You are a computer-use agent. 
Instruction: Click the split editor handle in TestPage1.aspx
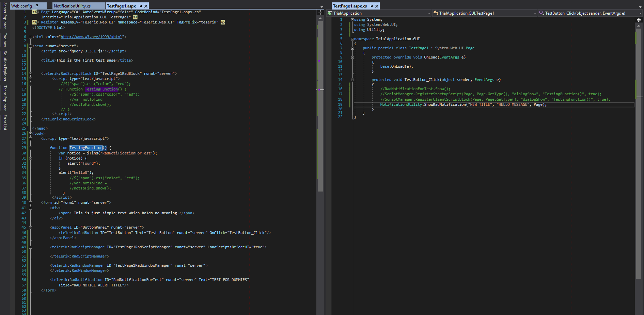(320, 13)
